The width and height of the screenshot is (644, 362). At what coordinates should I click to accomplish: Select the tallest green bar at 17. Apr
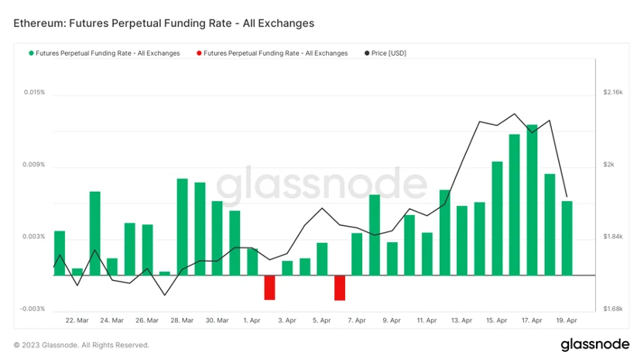532,200
